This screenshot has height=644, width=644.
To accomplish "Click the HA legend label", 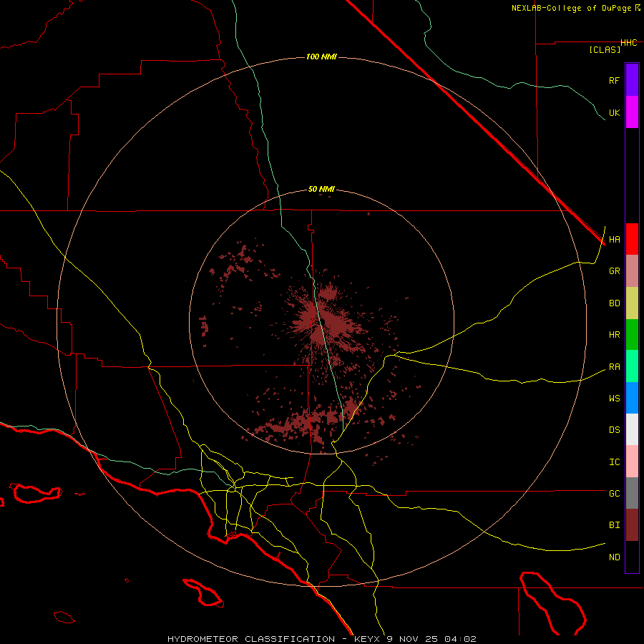I will [x=614, y=240].
